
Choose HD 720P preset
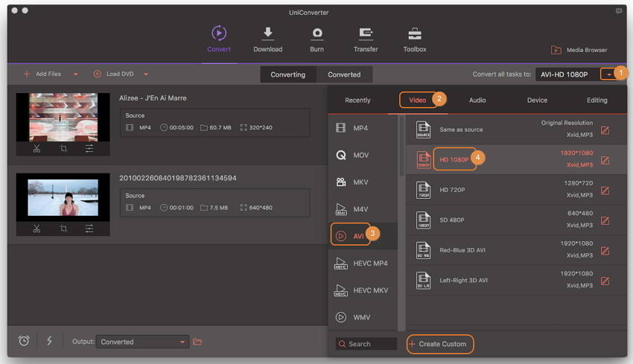coord(516,190)
